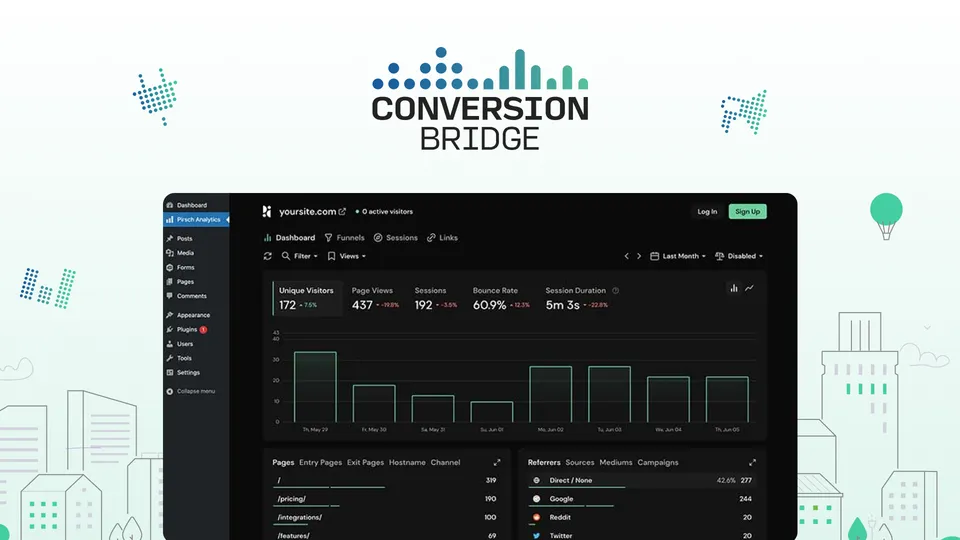The width and height of the screenshot is (960, 540).
Task: Select the Hostname tab
Action: tap(407, 462)
